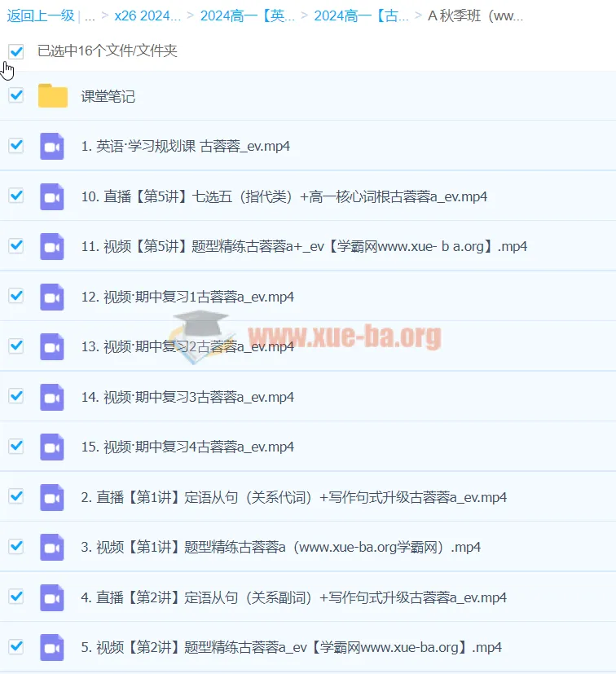616x674 pixels.
Task: Click video icon for 4. 直播【第2讲】 file
Action: click(52, 597)
